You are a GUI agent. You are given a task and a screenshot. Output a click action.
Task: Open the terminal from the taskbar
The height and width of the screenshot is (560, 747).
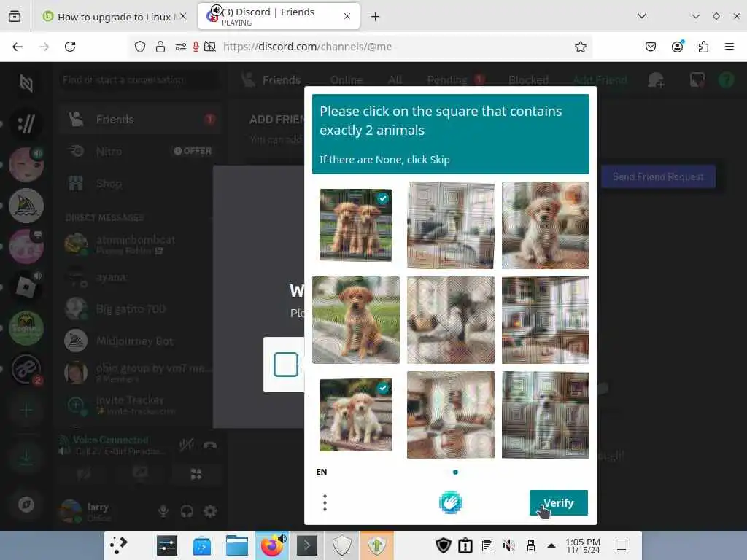click(307, 545)
